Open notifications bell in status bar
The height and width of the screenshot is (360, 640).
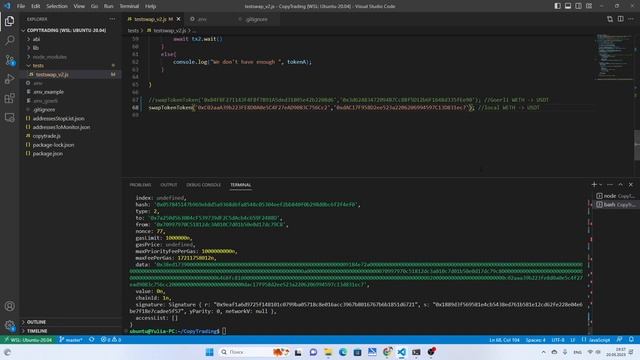[631, 340]
